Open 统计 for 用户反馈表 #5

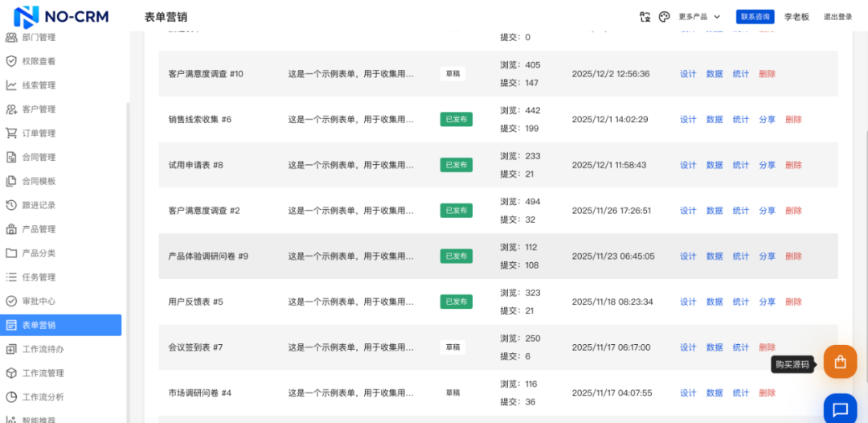[741, 302]
